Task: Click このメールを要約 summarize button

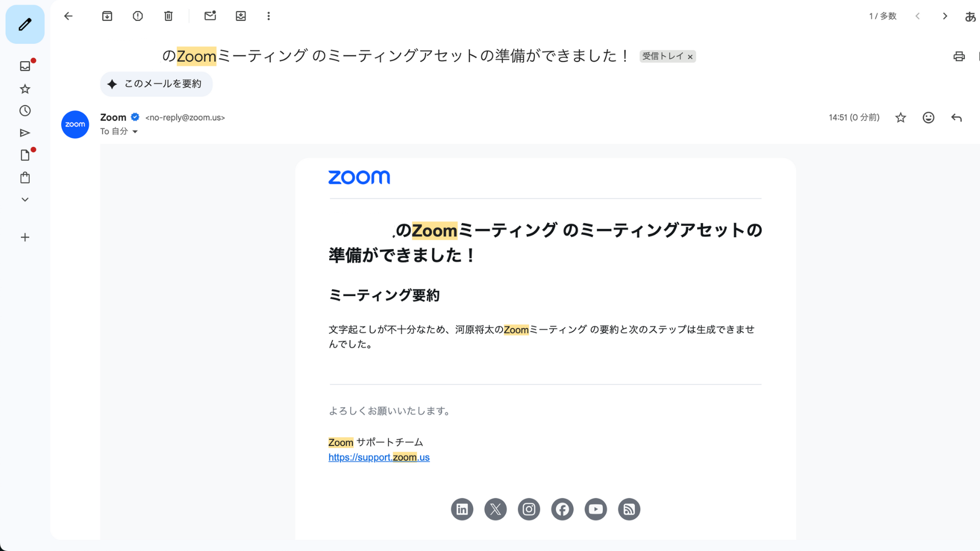Action: tap(156, 84)
